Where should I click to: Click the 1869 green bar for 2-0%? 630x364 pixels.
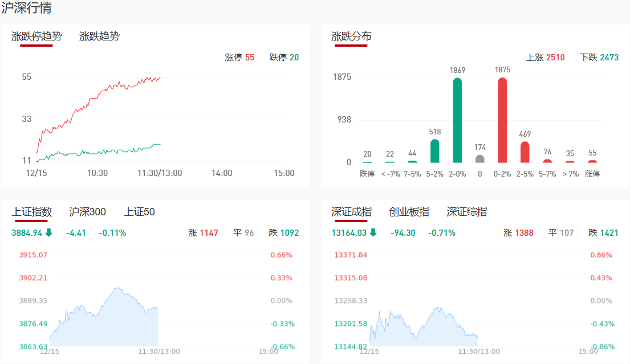[x=457, y=121]
